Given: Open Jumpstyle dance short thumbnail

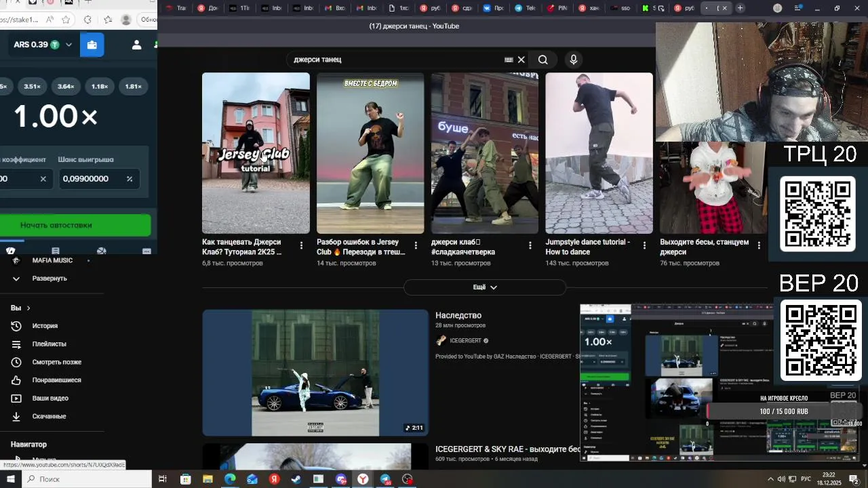Looking at the screenshot, I should point(599,153).
